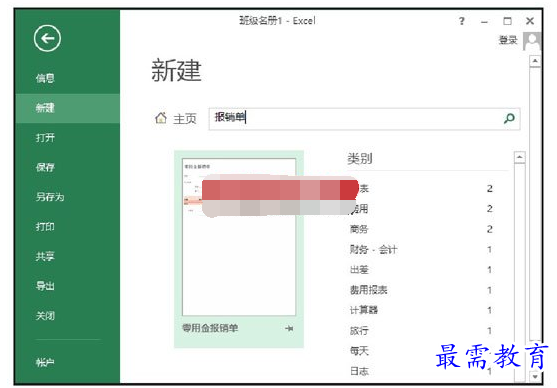Image resolution: width=557 pixels, height=388 pixels.
Task: Filter by 每天 category
Action: (359, 351)
